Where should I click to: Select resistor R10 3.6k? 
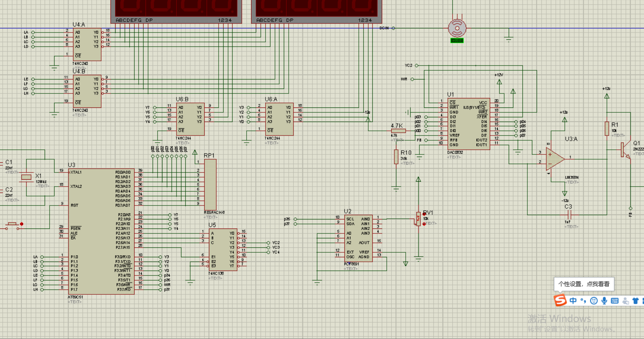coord(396,157)
